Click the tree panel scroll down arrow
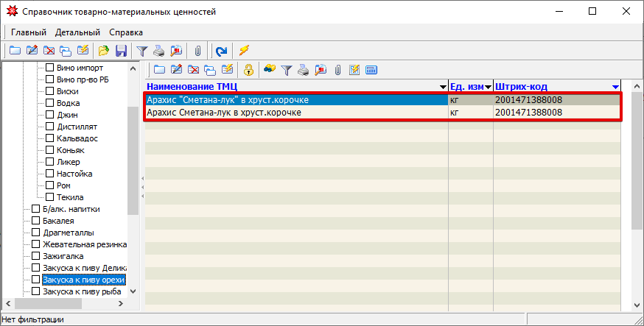Viewport: 644px width, 326px height. click(133, 291)
